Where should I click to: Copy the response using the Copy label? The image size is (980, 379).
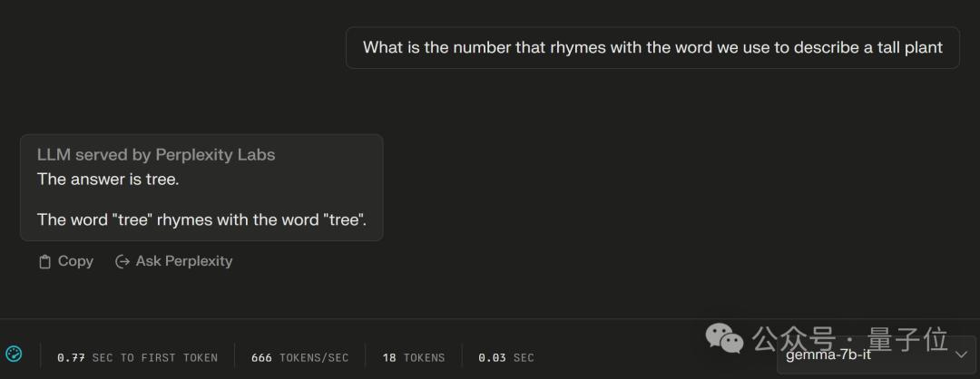(x=75, y=261)
